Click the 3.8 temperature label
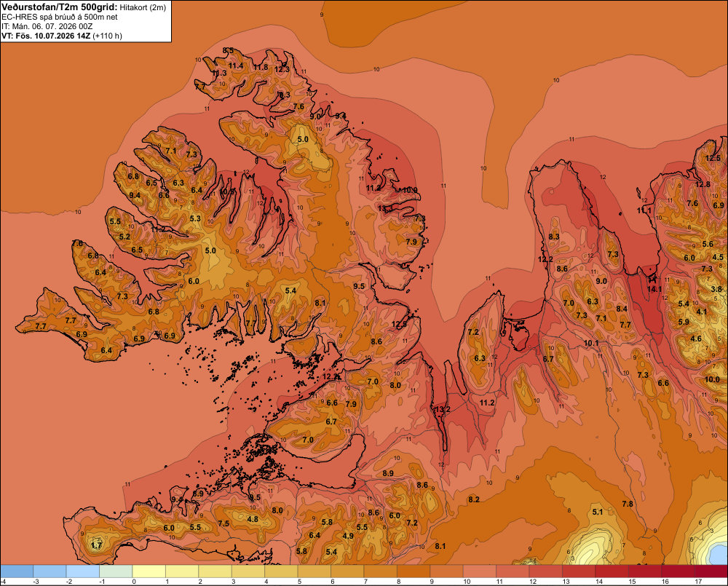Screen dimensions: 728x586 [716, 289]
